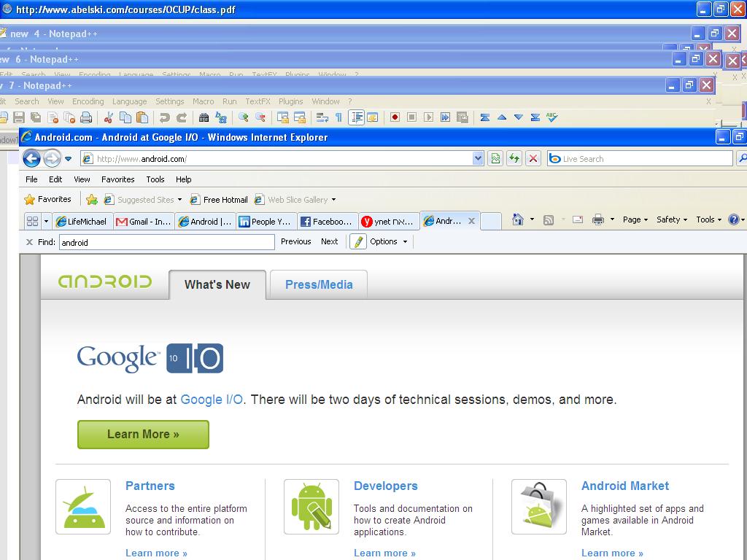The width and height of the screenshot is (747, 560).
Task: Close the Find bar
Action: tap(29, 242)
